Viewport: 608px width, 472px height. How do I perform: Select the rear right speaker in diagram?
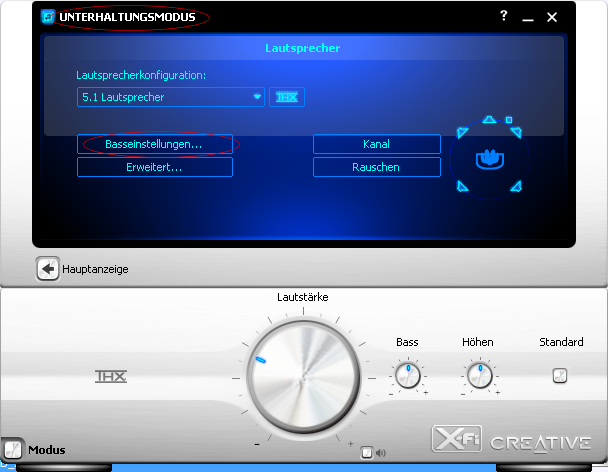pyautogui.click(x=516, y=187)
